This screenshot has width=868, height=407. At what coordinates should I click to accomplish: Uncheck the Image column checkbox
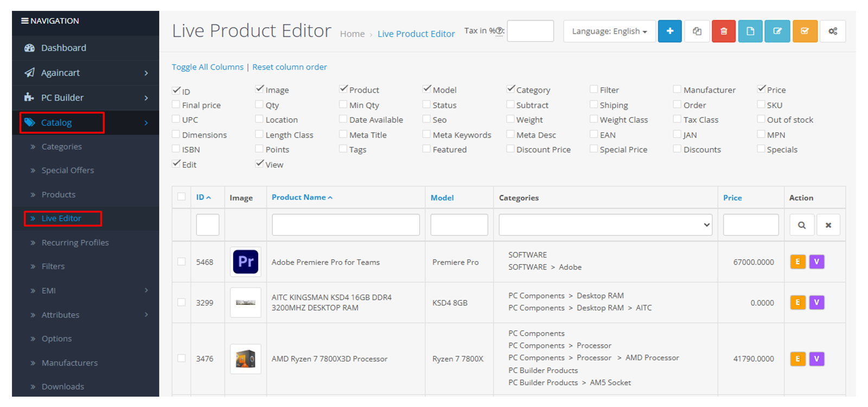[260, 89]
